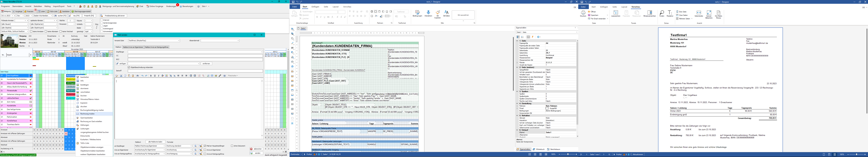
Task: Open the Statistiken menu
Action: point(38,6)
